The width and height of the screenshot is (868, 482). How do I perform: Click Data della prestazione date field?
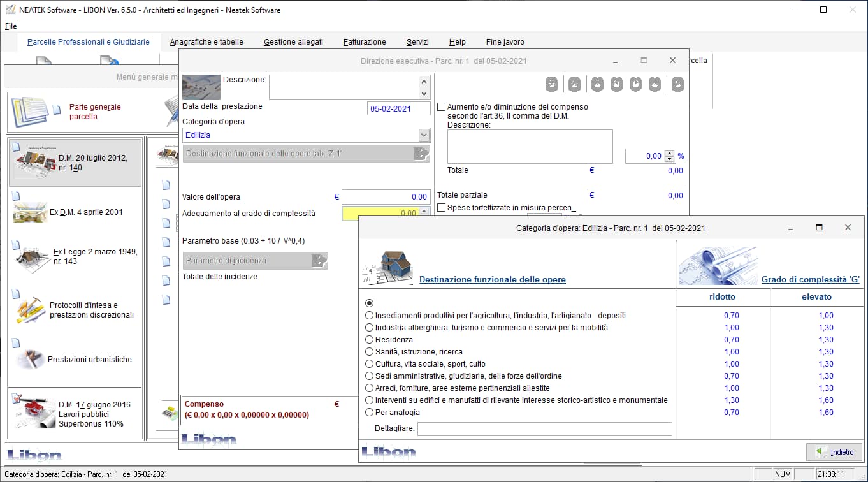tap(399, 108)
